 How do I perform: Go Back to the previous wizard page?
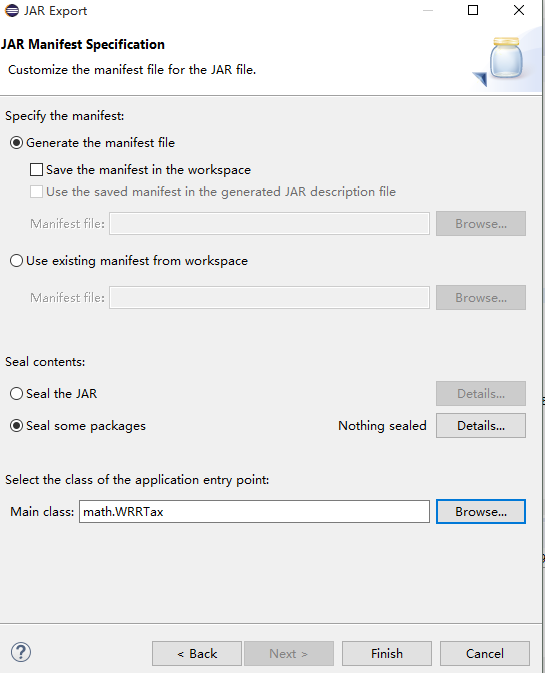coord(197,653)
